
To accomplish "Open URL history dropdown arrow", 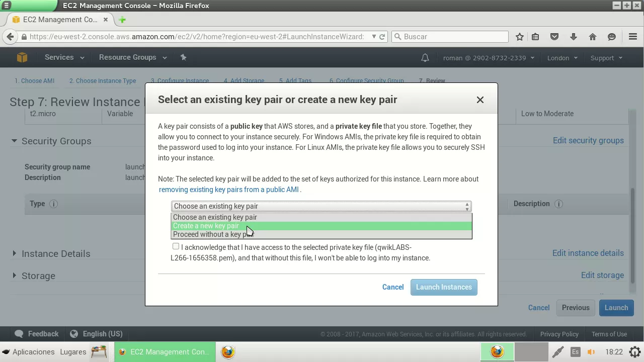I will (x=373, y=37).
